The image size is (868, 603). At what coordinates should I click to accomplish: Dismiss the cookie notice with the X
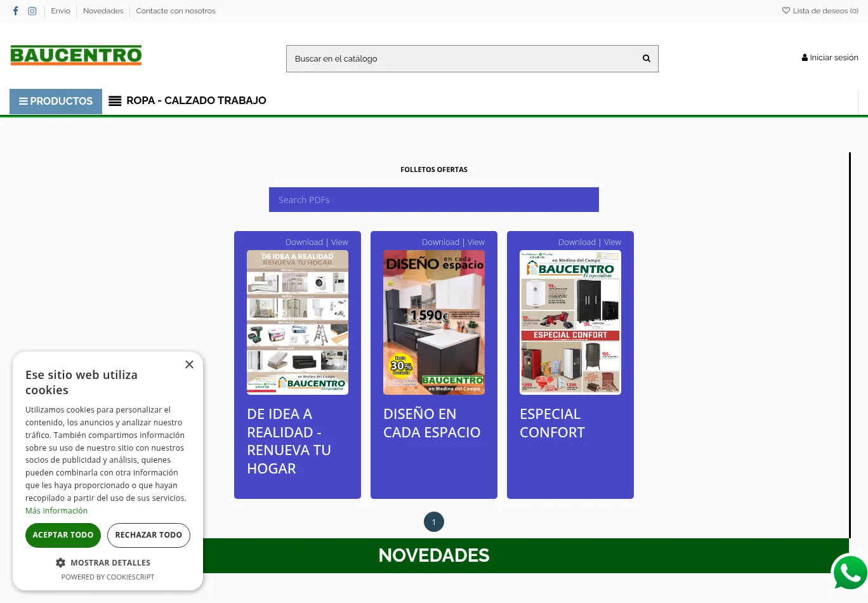click(x=189, y=364)
